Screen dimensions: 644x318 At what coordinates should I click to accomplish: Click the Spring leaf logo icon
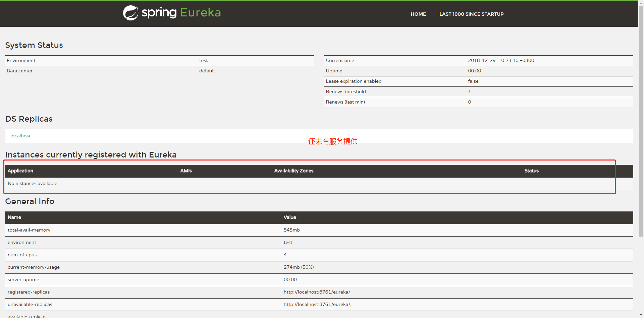point(130,13)
